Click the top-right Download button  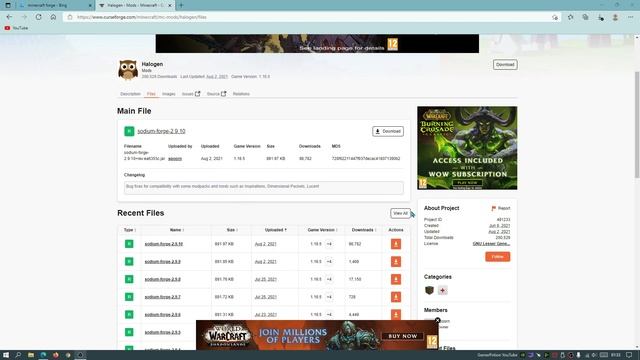(x=505, y=64)
